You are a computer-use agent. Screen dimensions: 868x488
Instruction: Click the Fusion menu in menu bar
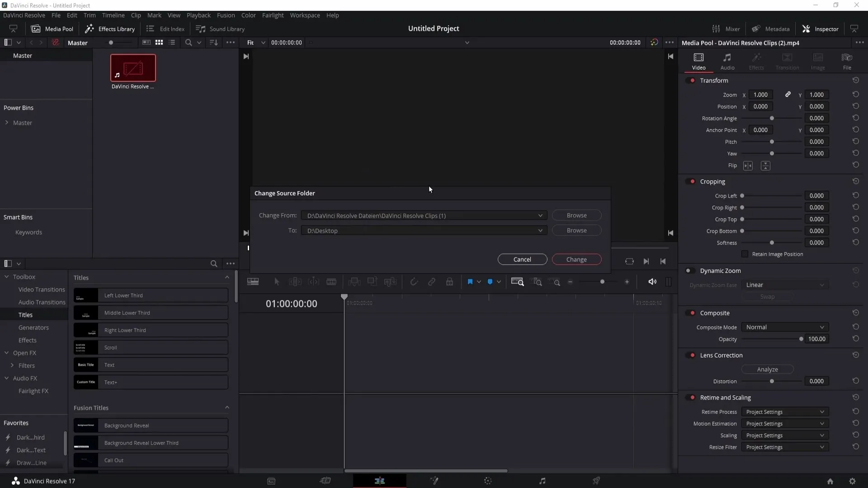[225, 15]
